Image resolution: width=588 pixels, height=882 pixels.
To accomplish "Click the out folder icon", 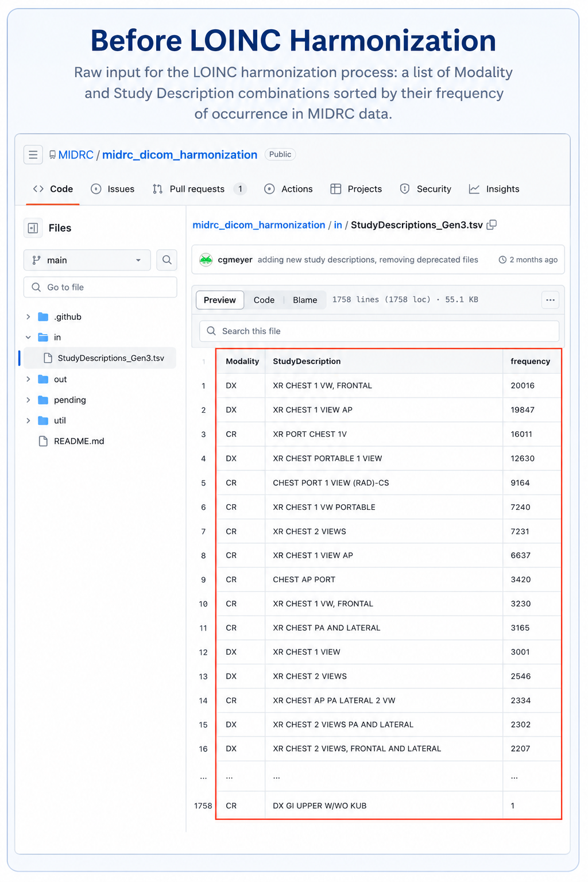I will tap(43, 380).
